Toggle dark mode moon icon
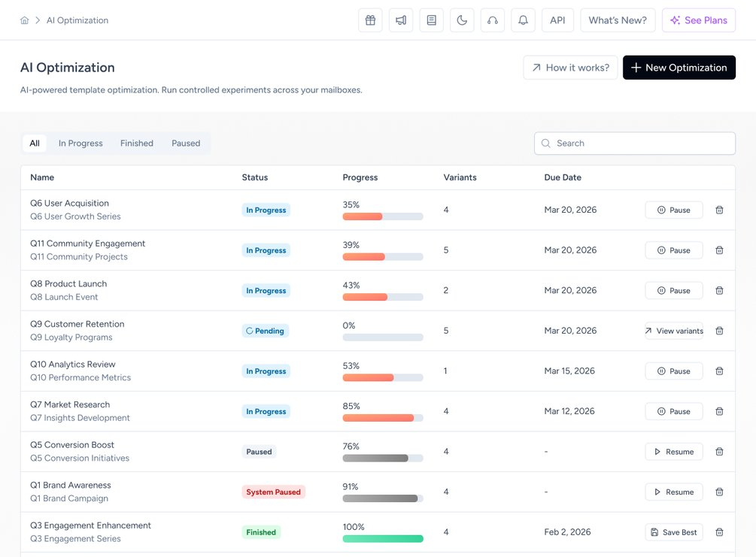 tap(462, 20)
